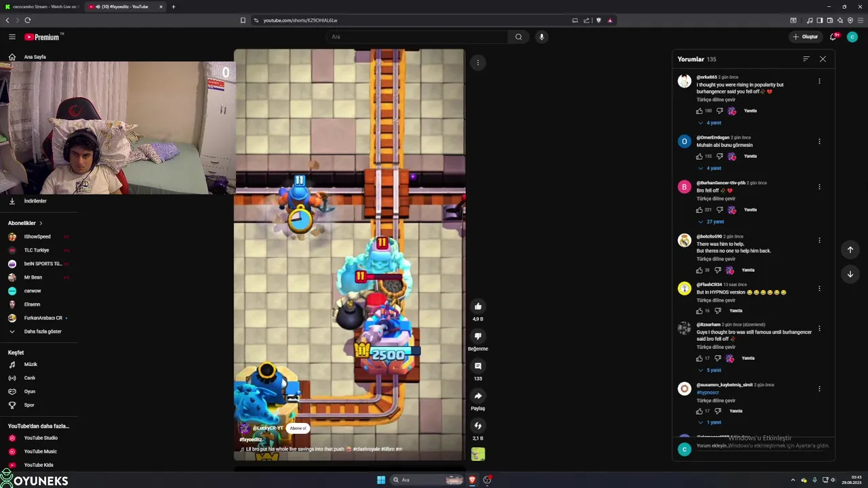Expand 4 yanıt replies under @OmerErrdogan

(x=709, y=168)
